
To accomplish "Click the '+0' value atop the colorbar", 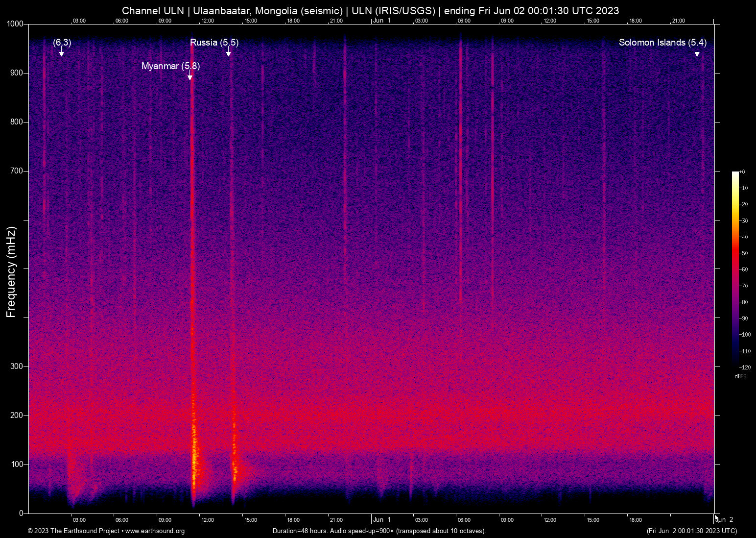I will (x=742, y=171).
